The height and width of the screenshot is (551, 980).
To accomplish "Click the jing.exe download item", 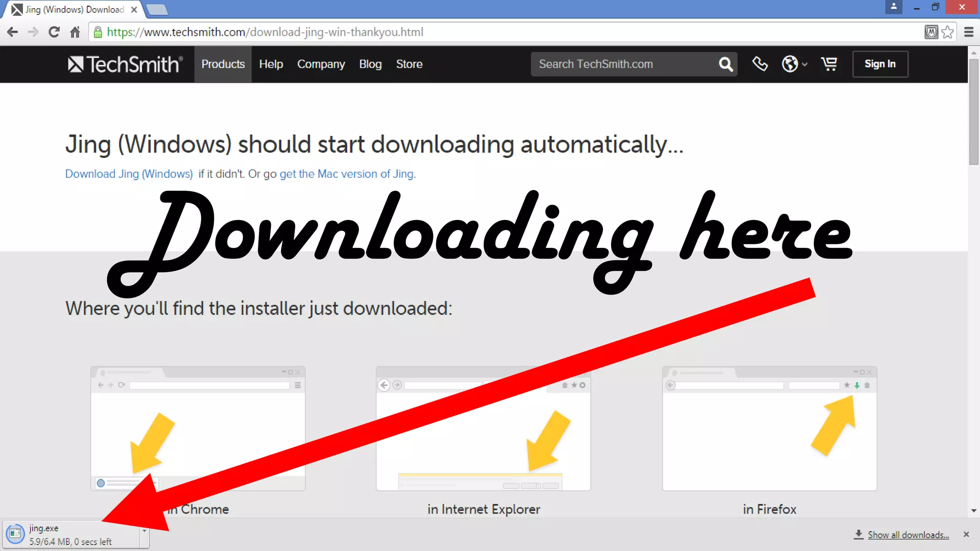I will [x=72, y=534].
